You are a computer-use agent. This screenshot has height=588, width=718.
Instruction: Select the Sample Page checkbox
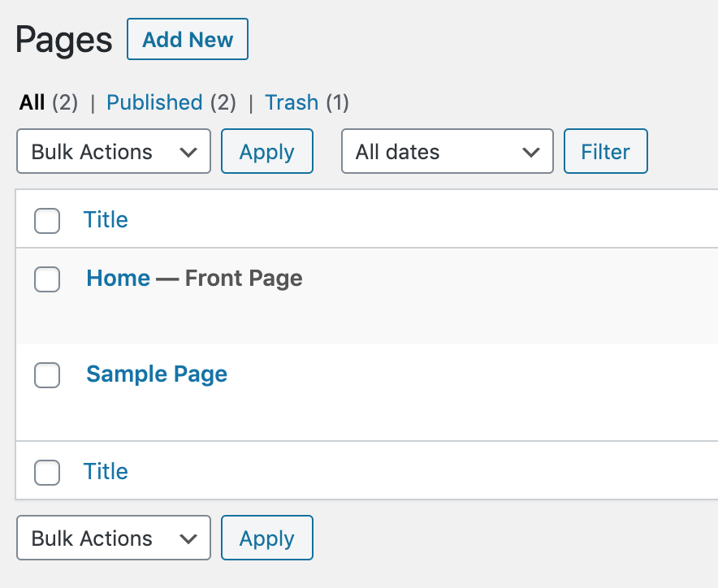coord(47,375)
